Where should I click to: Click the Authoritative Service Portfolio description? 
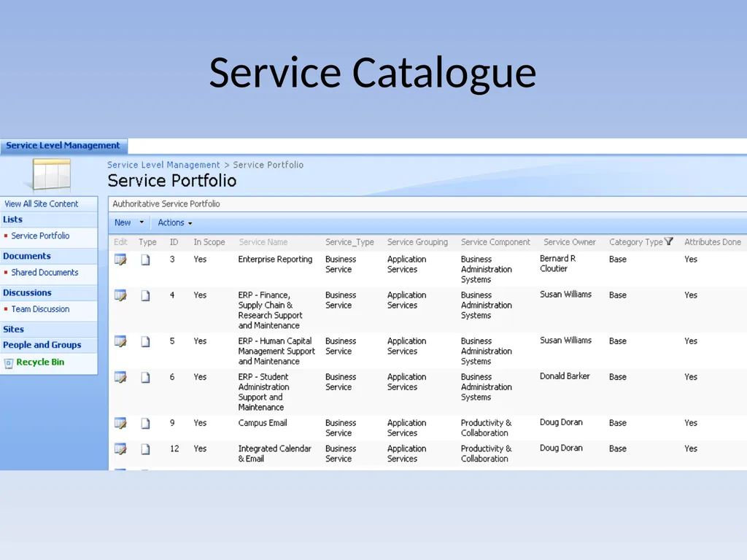166,204
